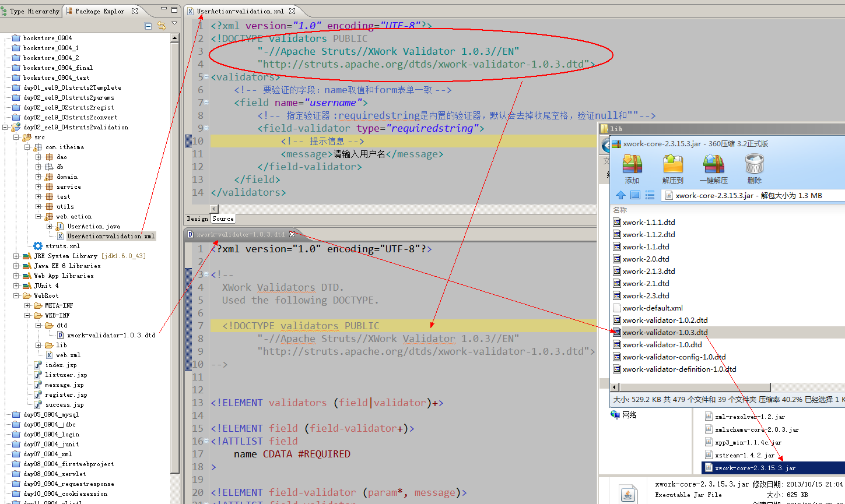Viewport: 845px width, 504px height.
Task: Collapse the WEB-INF folder
Action: tap(27, 316)
